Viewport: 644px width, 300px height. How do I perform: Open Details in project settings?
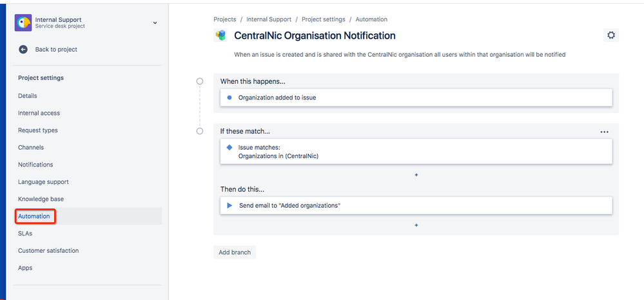28,95
